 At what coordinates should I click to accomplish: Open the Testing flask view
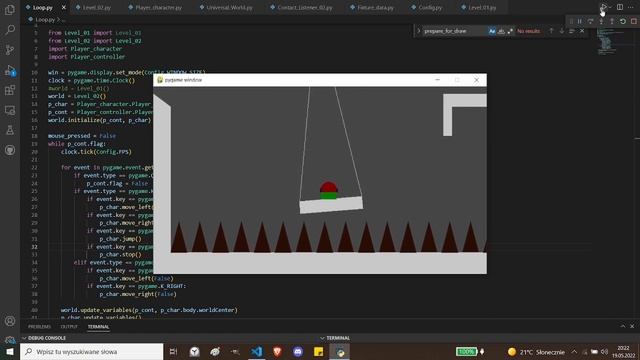(10, 130)
